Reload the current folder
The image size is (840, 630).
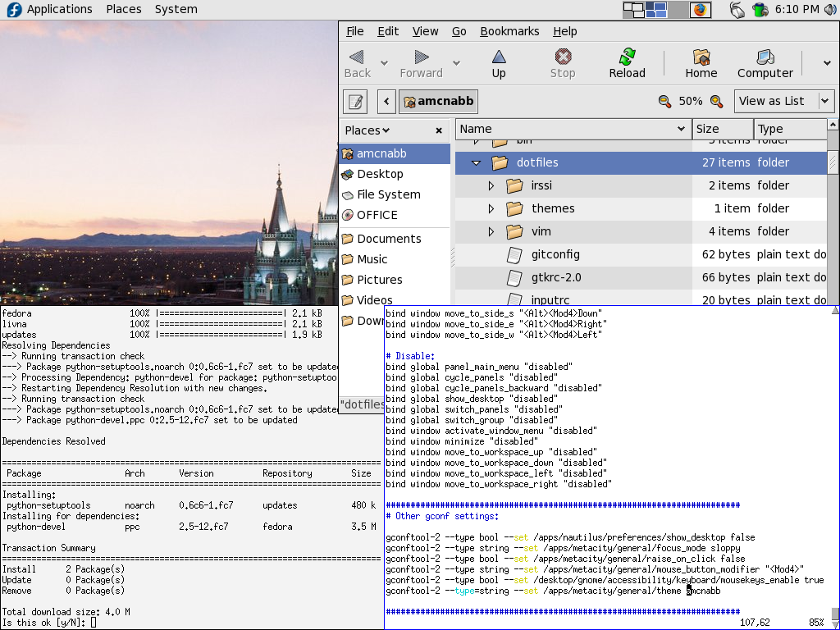coord(627,63)
